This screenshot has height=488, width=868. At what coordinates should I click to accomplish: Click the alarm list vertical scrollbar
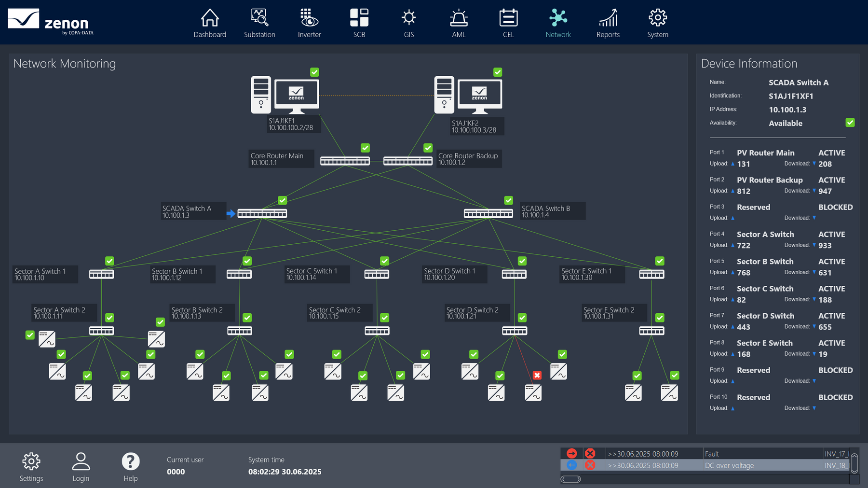[854, 463]
